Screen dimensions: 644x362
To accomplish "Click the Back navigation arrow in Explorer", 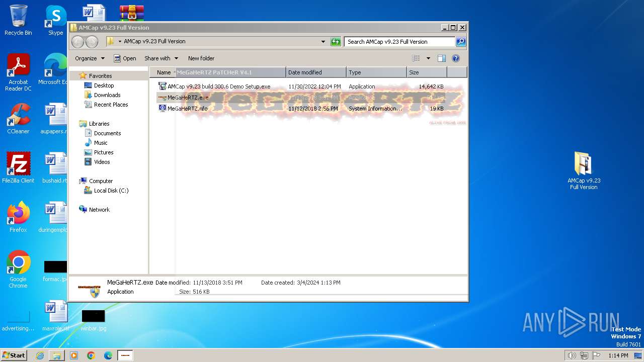I will [x=77, y=42].
